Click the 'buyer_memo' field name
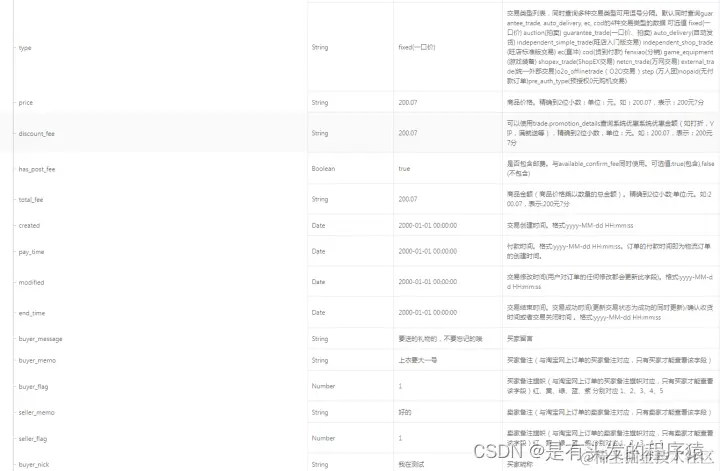 click(x=37, y=360)
